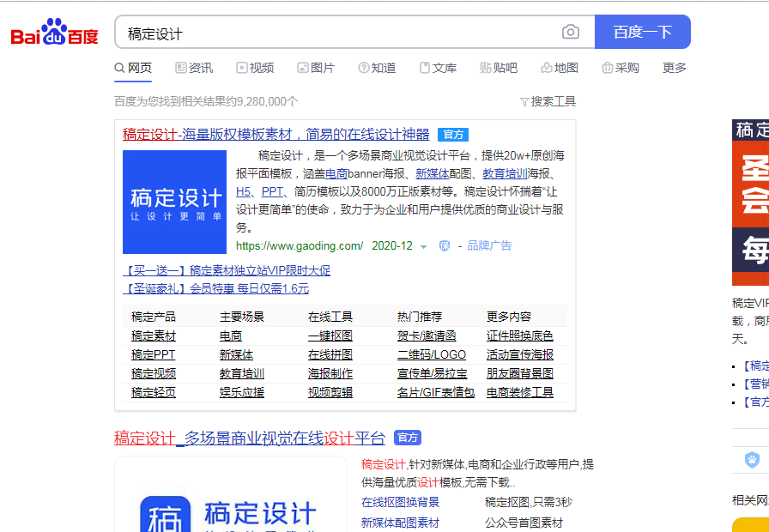Open first result title 稿定设计-海量版权模板素材
The width and height of the screenshot is (769, 532).
(276, 134)
